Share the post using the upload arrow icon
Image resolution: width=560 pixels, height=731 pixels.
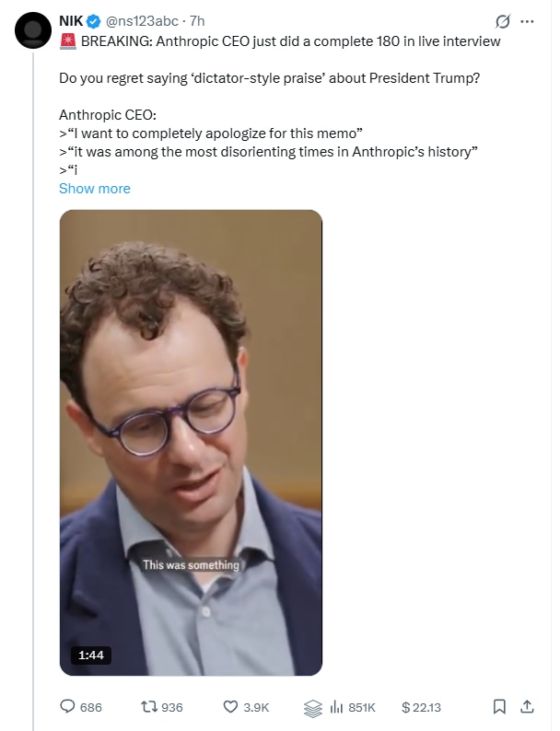pyautogui.click(x=527, y=707)
